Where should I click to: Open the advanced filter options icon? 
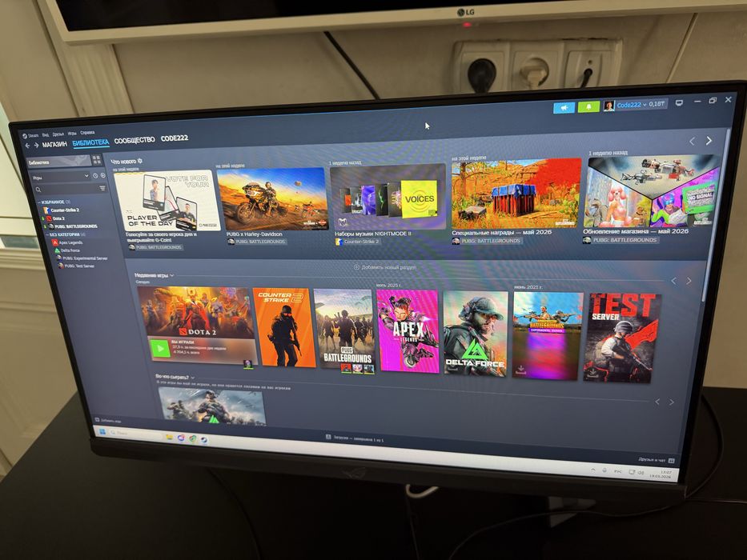click(102, 189)
